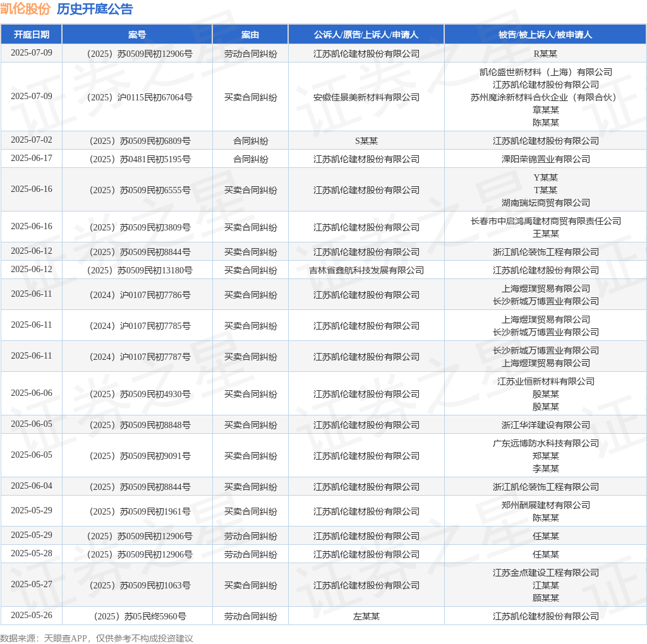The height and width of the screenshot is (644, 647).
Task: Select plaintiff 安徽佳景美新材料有限公司
Action: [366, 97]
